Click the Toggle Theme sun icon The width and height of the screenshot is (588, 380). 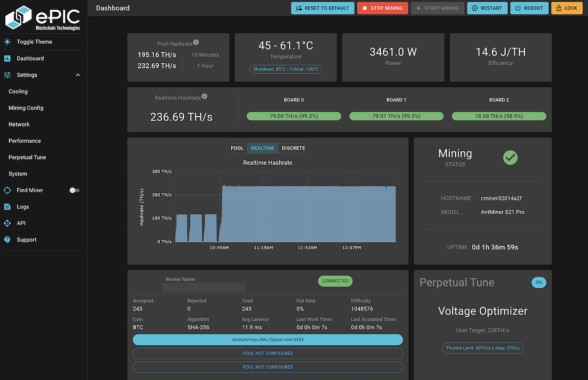pyautogui.click(x=7, y=42)
